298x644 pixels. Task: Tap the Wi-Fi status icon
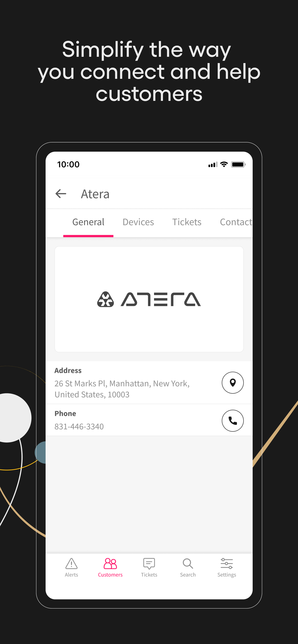224,165
